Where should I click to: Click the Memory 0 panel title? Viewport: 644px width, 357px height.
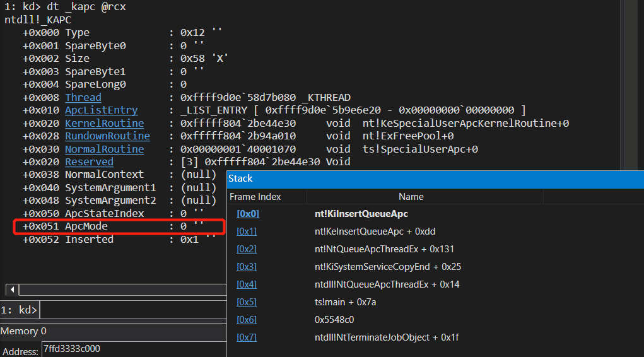23,331
